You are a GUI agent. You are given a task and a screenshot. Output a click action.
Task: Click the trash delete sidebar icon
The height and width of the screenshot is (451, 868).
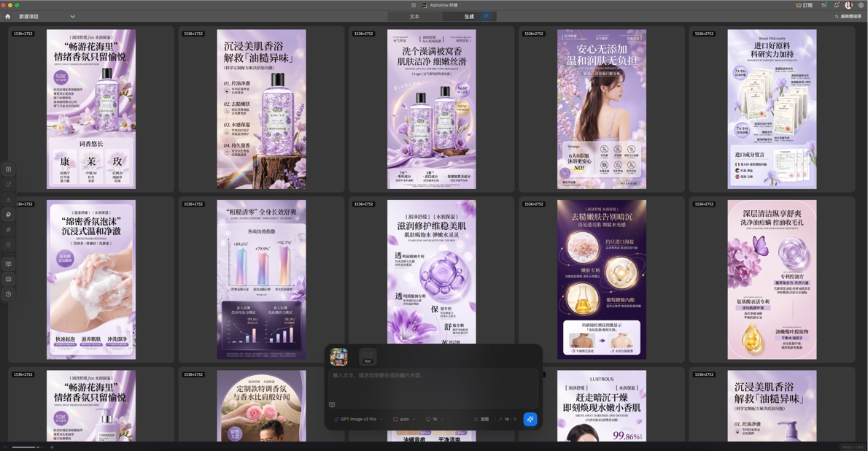pos(8,244)
